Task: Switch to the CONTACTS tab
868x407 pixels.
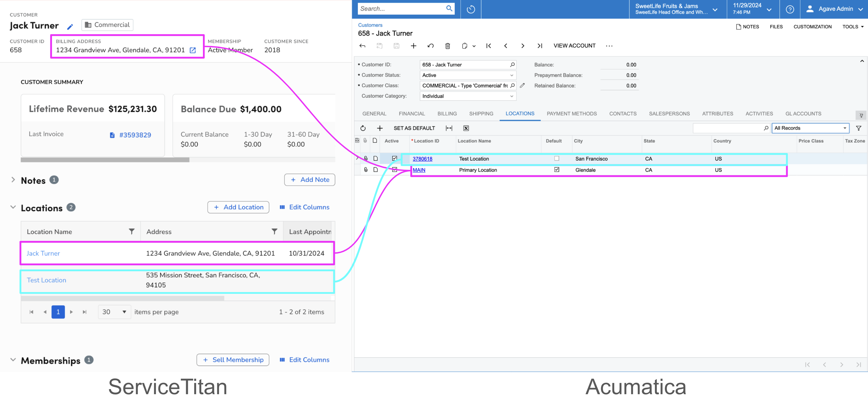Action: 623,114
